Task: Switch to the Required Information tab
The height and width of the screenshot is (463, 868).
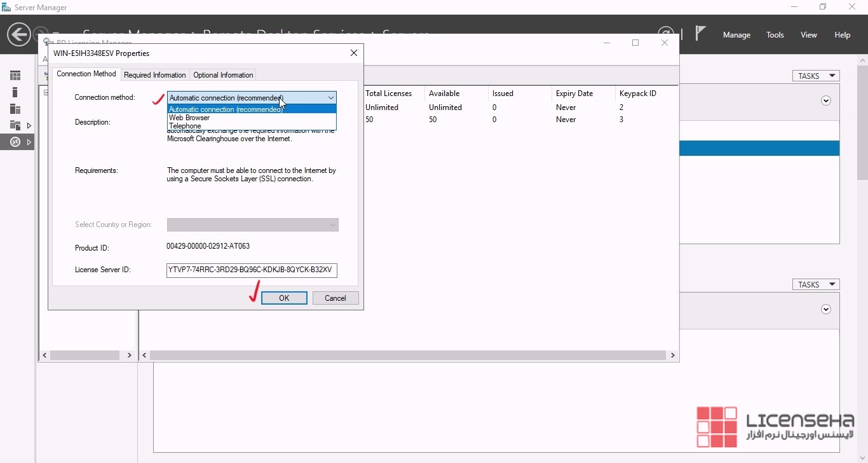Action: tap(155, 75)
